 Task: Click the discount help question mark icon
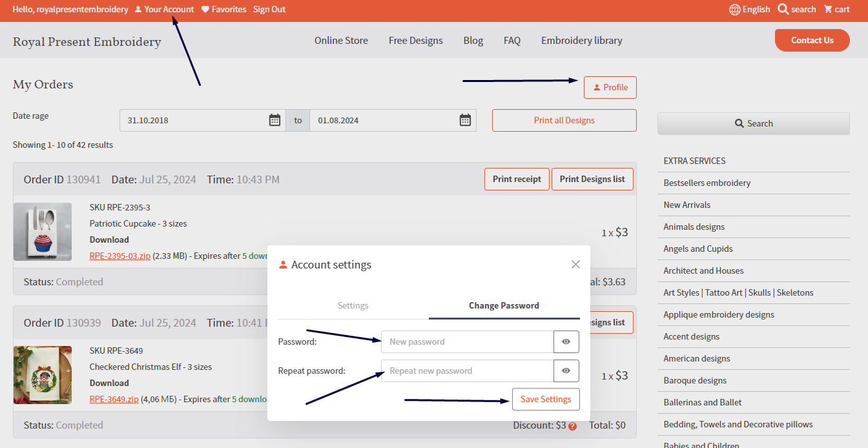click(x=572, y=426)
